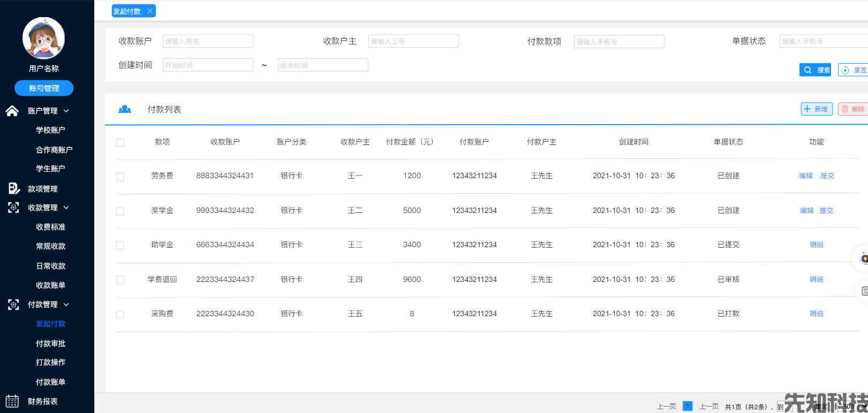This screenshot has width=868, height=413.
Task: Open 明细 for the 采购费 row
Action: [817, 313]
